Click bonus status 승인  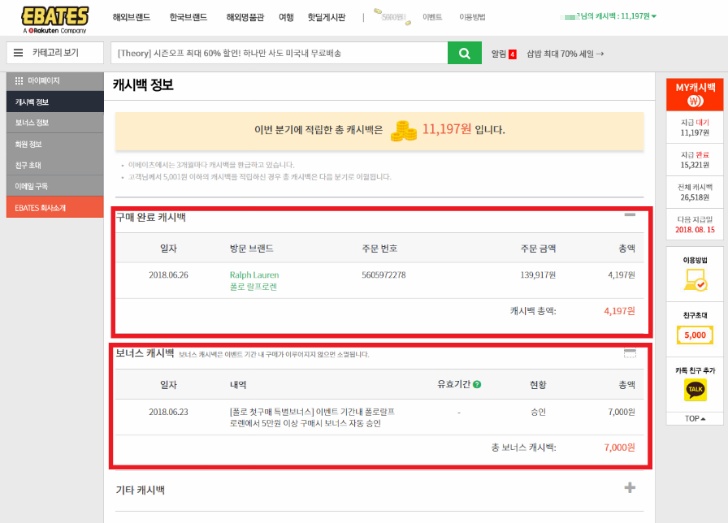[x=538, y=412]
